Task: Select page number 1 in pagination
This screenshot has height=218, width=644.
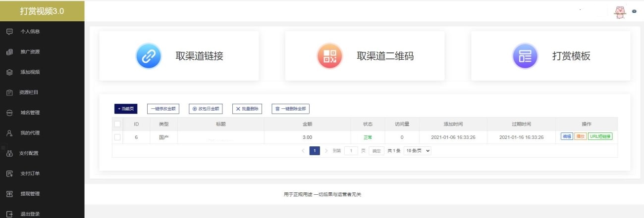Action: (x=315, y=151)
